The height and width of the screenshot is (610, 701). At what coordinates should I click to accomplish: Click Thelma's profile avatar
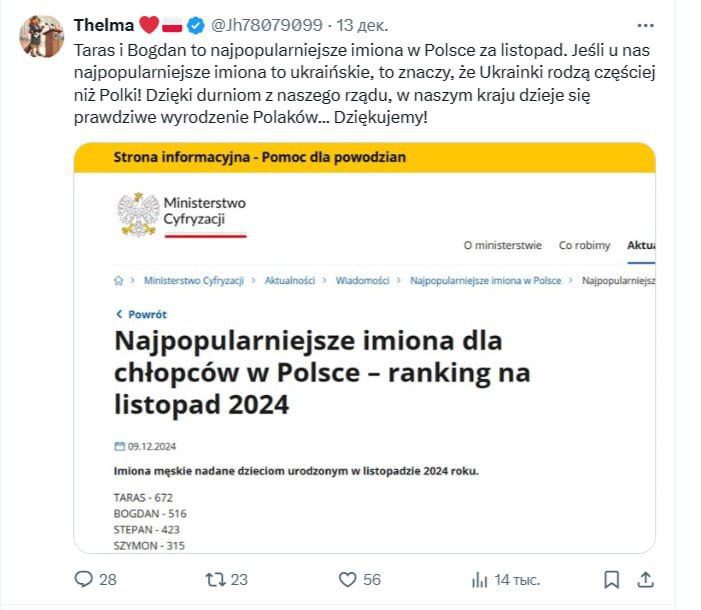pyautogui.click(x=41, y=37)
